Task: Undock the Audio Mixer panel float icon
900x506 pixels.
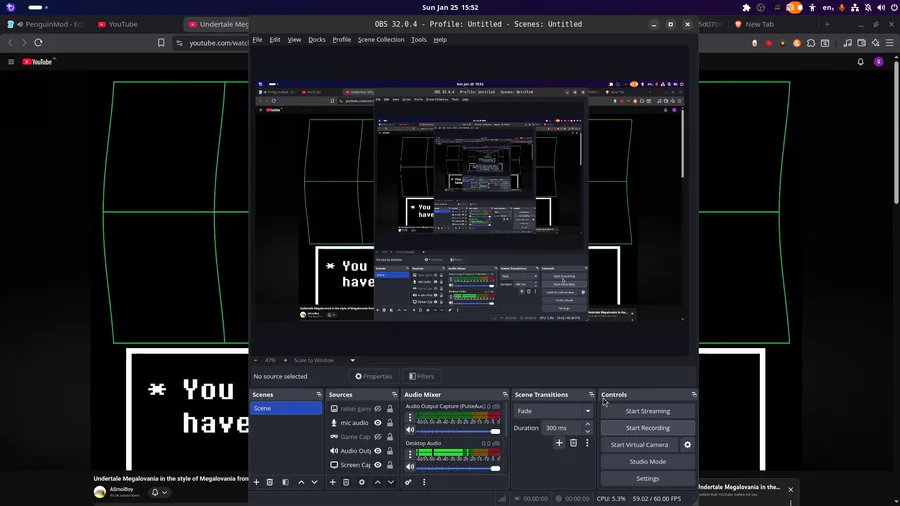Action: tap(505, 395)
